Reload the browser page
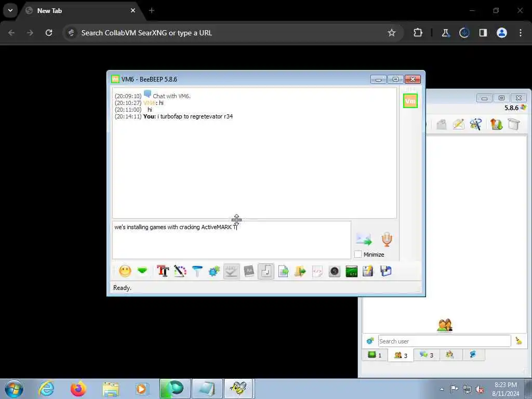The width and height of the screenshot is (532, 399). pyautogui.click(x=49, y=33)
